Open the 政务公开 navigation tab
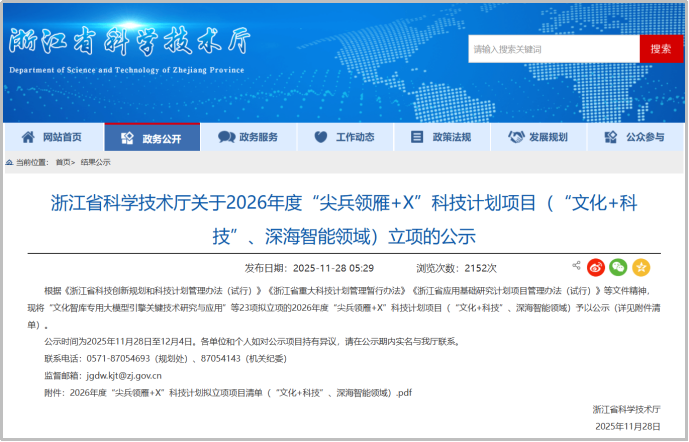This screenshot has width=689, height=442. click(x=152, y=138)
